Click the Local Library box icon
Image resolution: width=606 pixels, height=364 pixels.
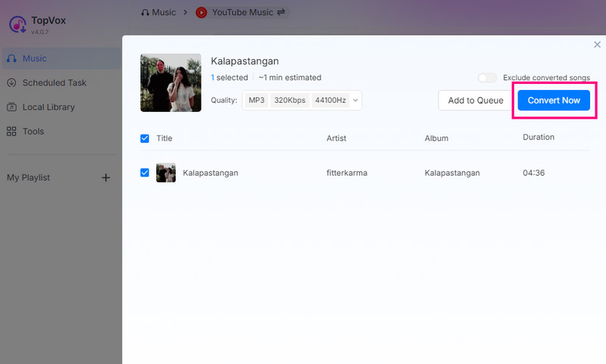(11, 107)
